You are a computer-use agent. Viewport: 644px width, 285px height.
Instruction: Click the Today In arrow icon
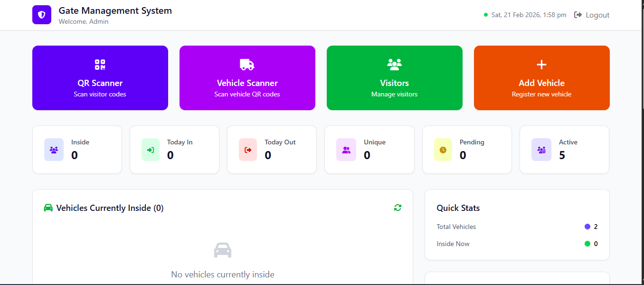click(x=151, y=150)
